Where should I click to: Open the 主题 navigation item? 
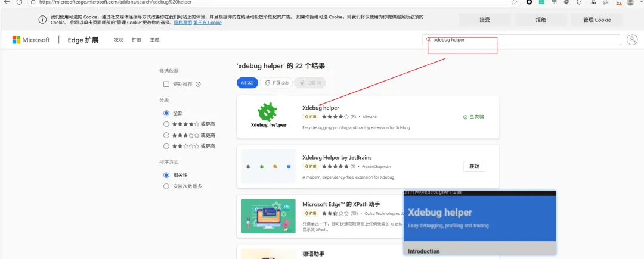point(154,40)
